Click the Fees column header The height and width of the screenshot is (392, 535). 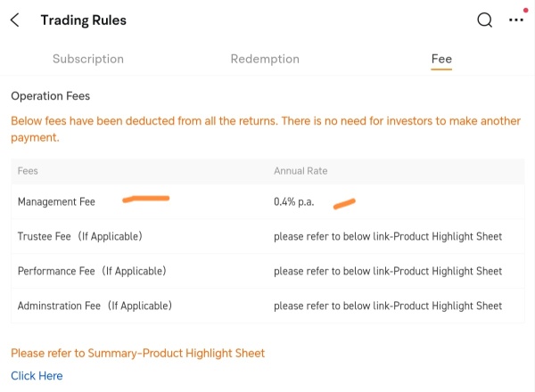click(x=28, y=171)
